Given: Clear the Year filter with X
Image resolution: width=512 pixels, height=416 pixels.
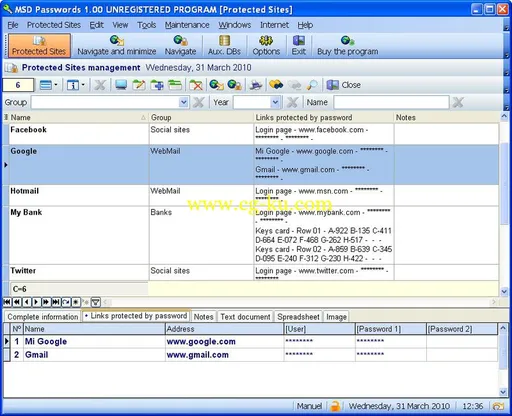Looking at the screenshot, I should pyautogui.click(x=292, y=102).
